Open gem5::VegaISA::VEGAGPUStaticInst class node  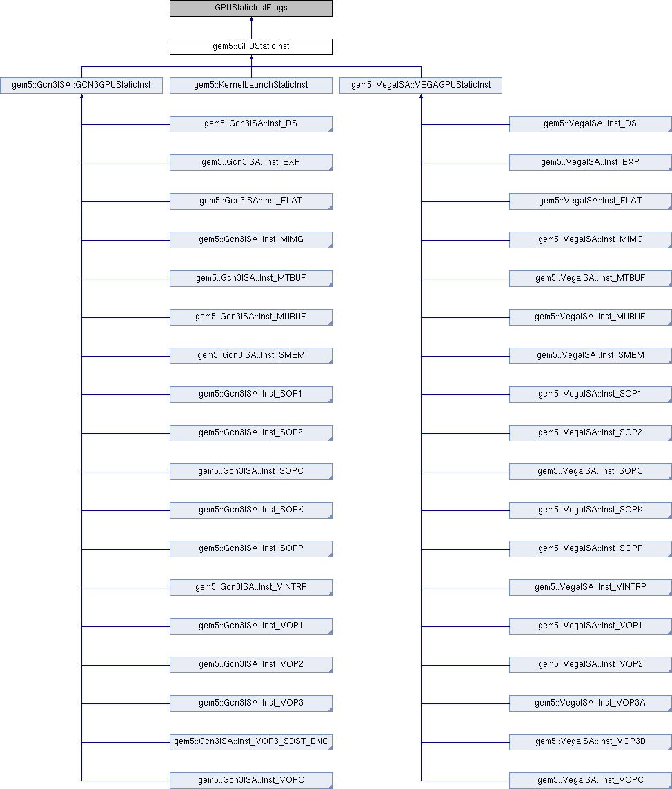click(x=421, y=86)
